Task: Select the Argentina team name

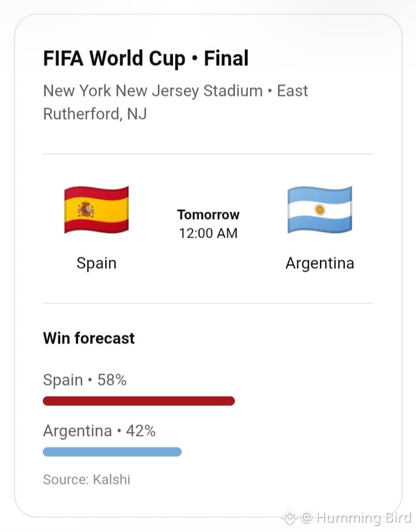Action: point(319,263)
